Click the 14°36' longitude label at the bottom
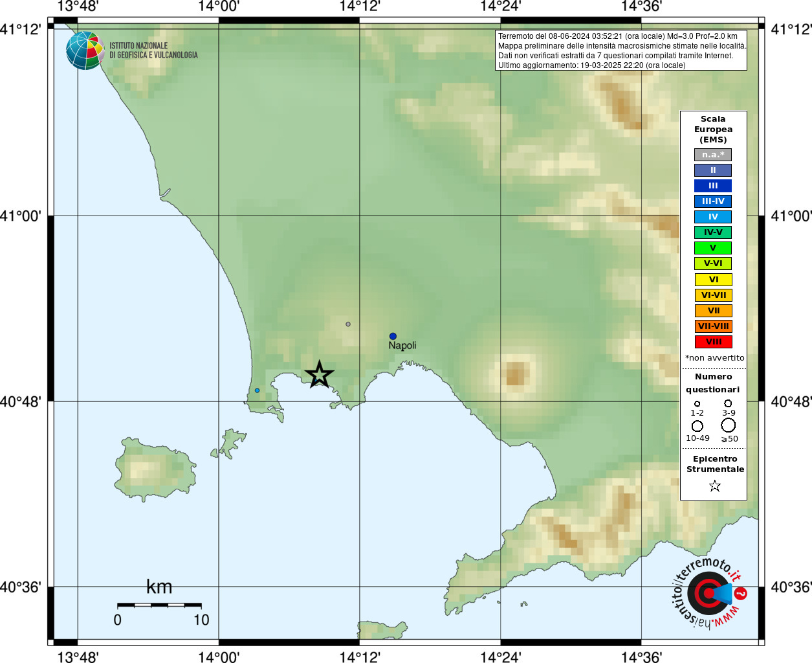812x663 pixels. tap(641, 657)
